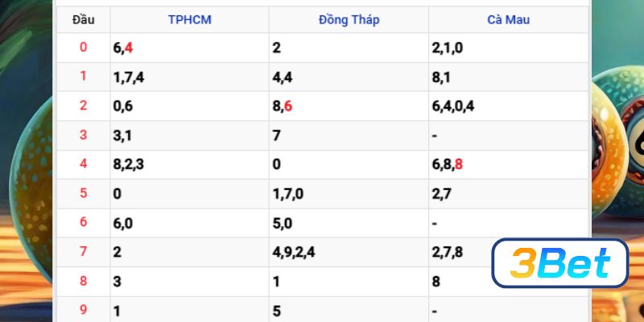Click red row head number 9
This screenshot has height=322, width=644.
pos(83,311)
